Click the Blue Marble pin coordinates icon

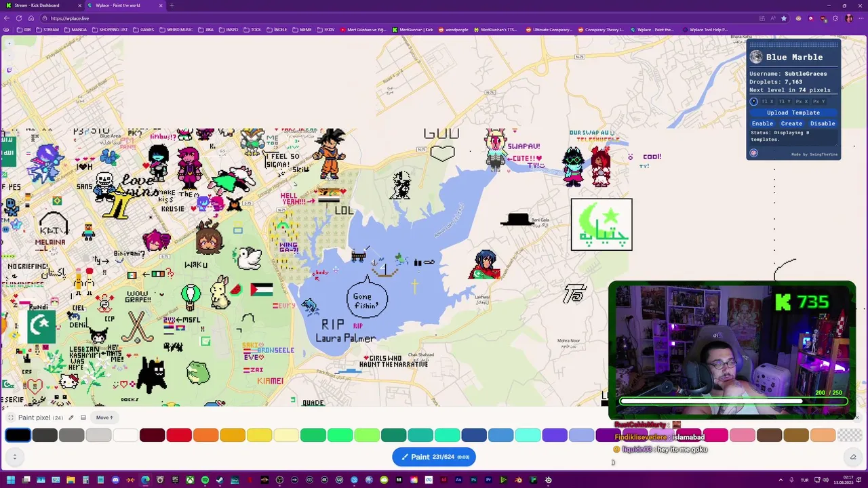click(753, 102)
